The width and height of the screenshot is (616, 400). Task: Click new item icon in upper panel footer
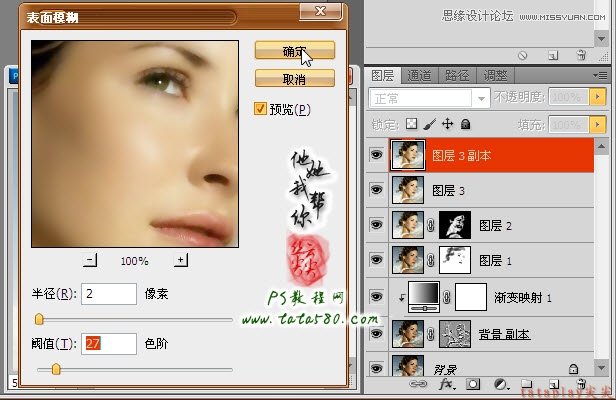point(553,55)
